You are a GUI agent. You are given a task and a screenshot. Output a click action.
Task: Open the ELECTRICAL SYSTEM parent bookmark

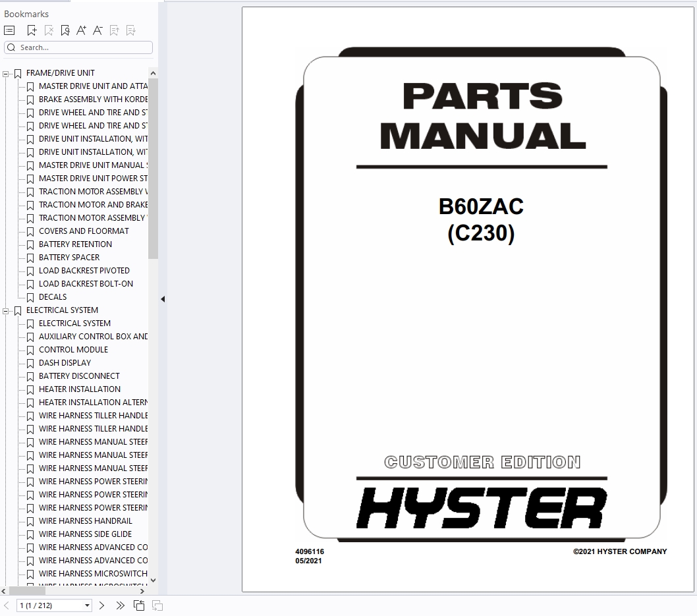point(62,310)
